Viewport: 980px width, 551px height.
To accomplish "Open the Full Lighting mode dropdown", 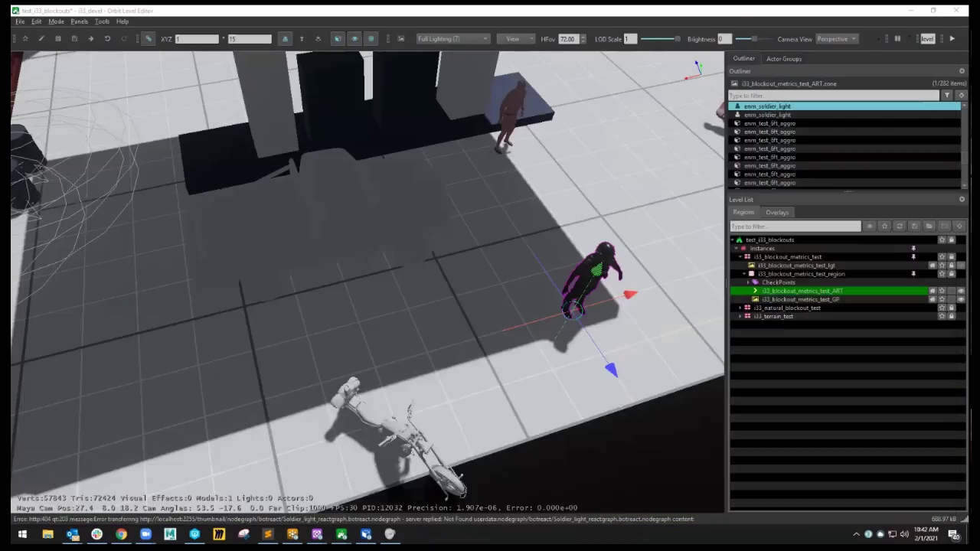I will coord(452,39).
